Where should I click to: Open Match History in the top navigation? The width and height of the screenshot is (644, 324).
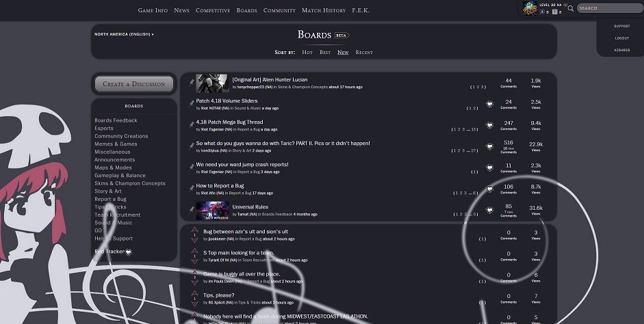324,10
